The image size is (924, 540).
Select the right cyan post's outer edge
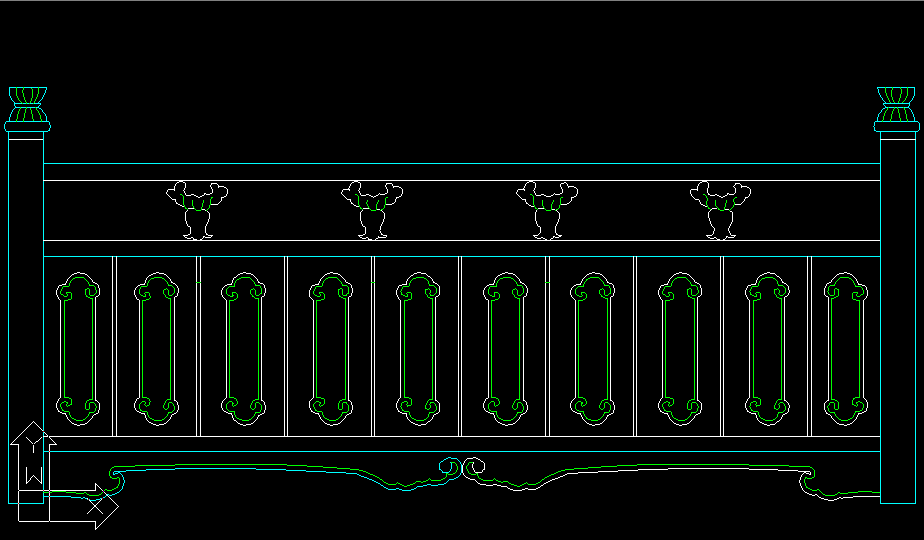point(915,318)
